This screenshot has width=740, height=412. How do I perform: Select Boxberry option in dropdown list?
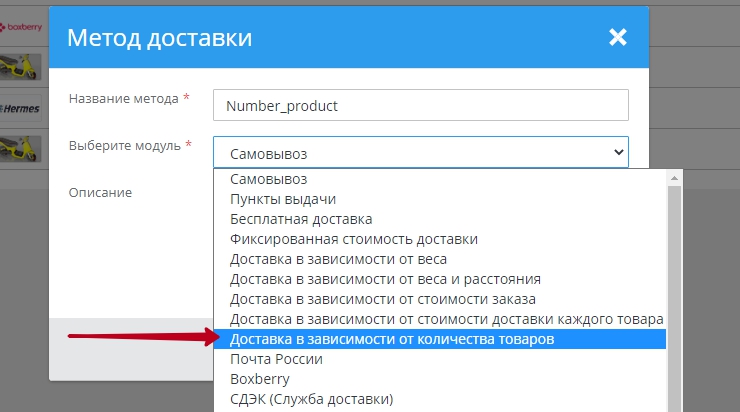[x=259, y=379]
